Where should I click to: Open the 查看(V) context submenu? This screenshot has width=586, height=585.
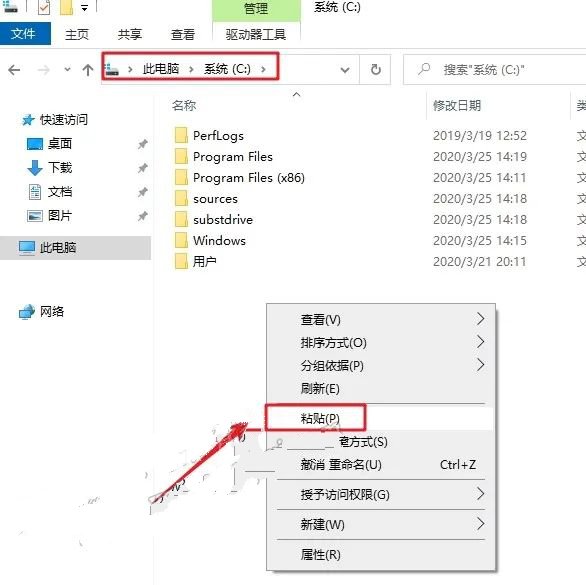tap(381, 320)
